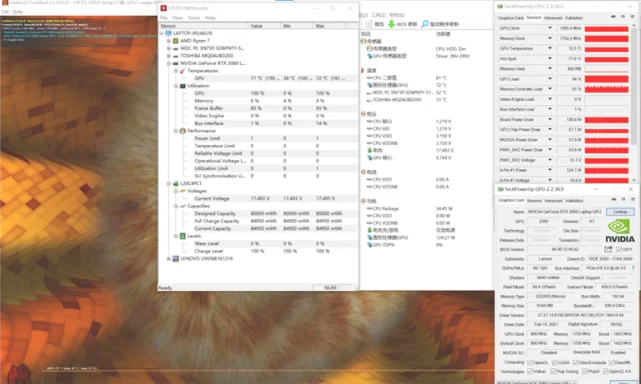Toggle the CUDA checkbox
Viewport: 641px width, 384px height.
pyautogui.click(x=554, y=363)
